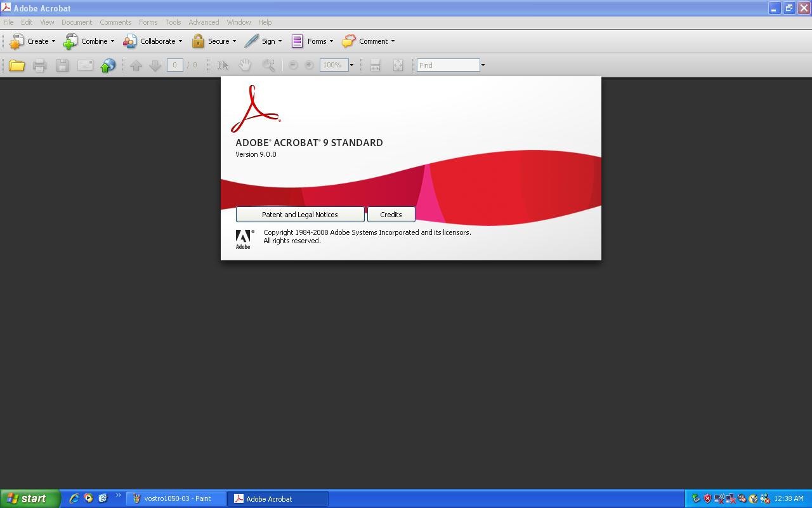Click third quick launch icon beside Media Player
Screen dimensions: 812x508
pos(103,498)
